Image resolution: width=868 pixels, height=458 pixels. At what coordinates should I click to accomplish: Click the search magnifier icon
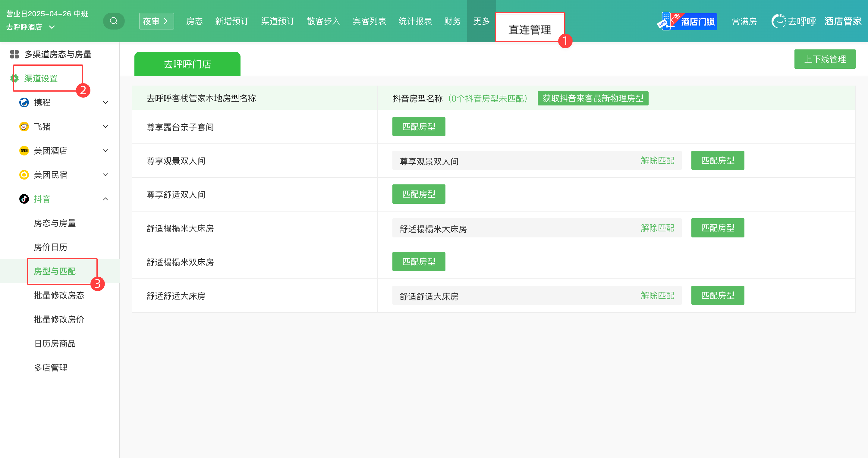pyautogui.click(x=114, y=21)
